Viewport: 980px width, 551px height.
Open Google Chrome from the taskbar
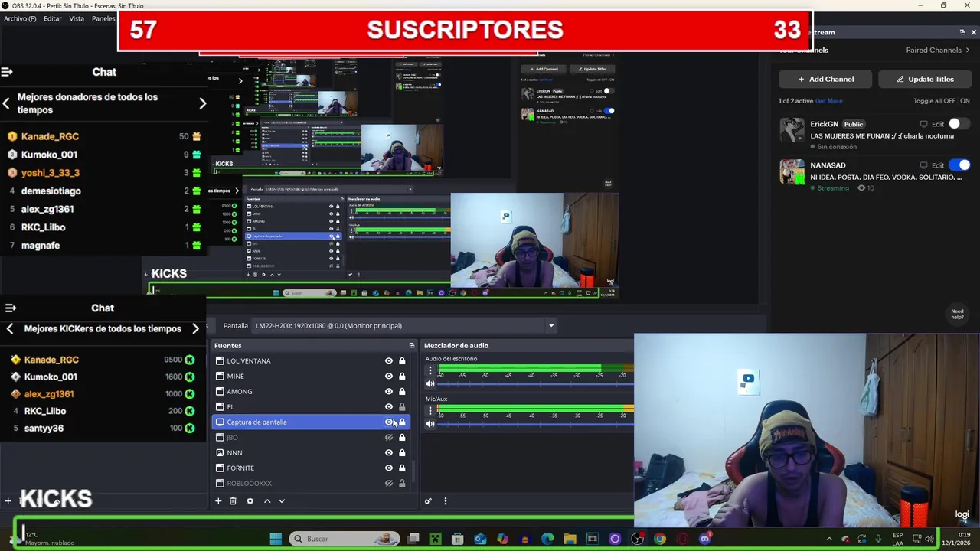pos(660,539)
